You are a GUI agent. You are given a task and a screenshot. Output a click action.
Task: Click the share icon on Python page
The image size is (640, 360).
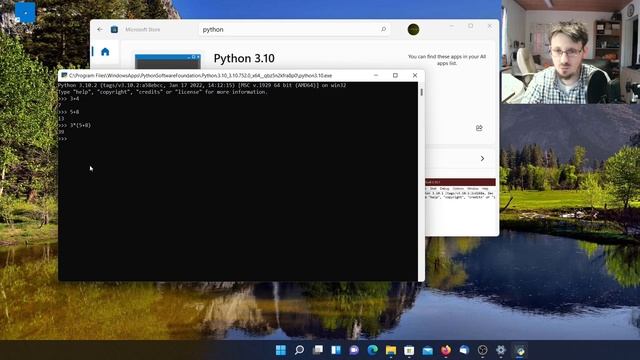(479, 128)
